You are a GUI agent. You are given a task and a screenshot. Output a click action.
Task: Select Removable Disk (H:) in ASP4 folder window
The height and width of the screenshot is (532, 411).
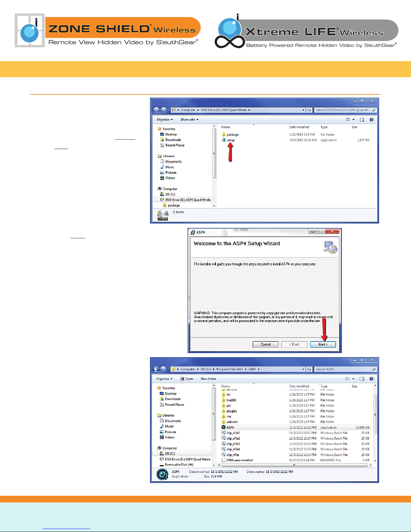[x=176, y=465]
